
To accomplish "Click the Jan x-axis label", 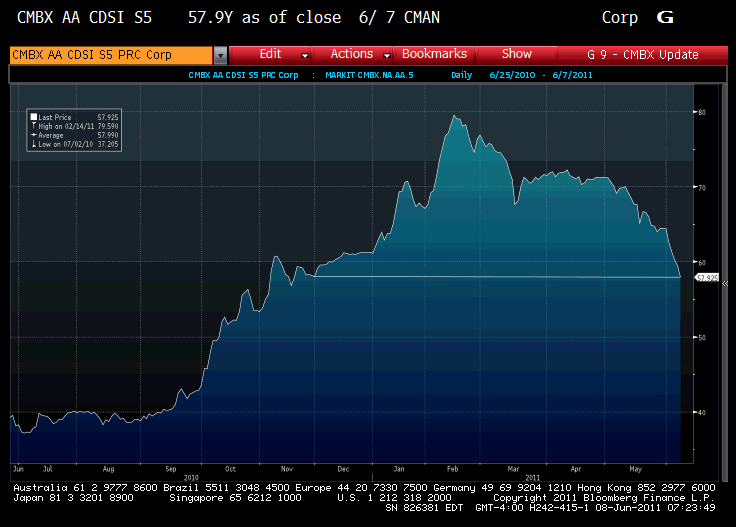I will (399, 469).
